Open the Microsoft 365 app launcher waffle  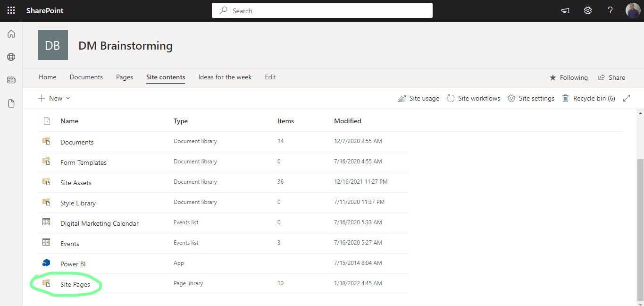11,10
